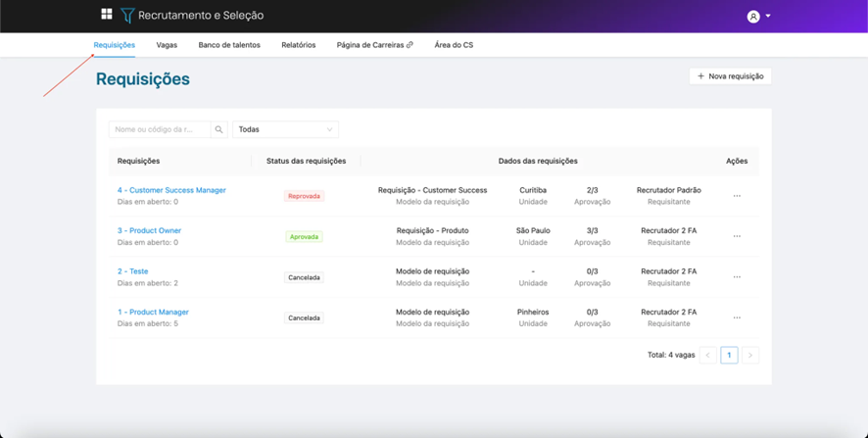Click Recrutamento e Seleção title

201,16
